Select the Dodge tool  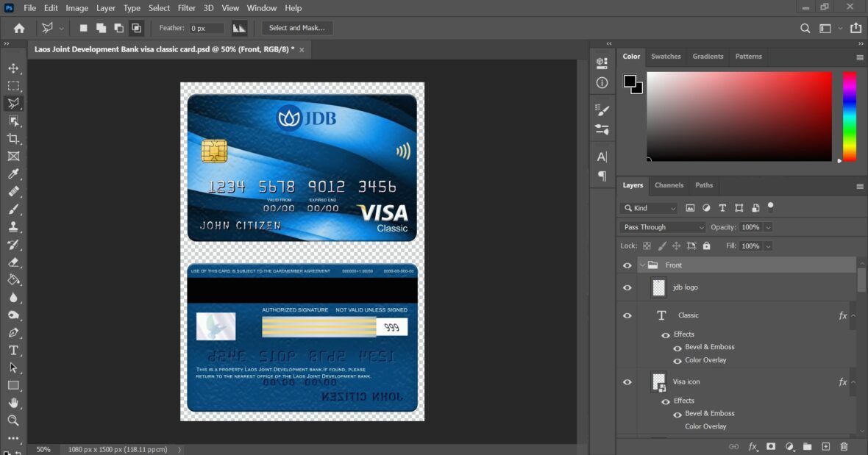click(x=13, y=315)
